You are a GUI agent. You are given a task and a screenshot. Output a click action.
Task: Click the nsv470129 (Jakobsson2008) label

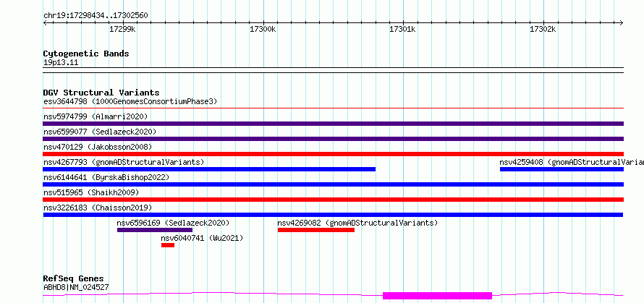(98, 147)
